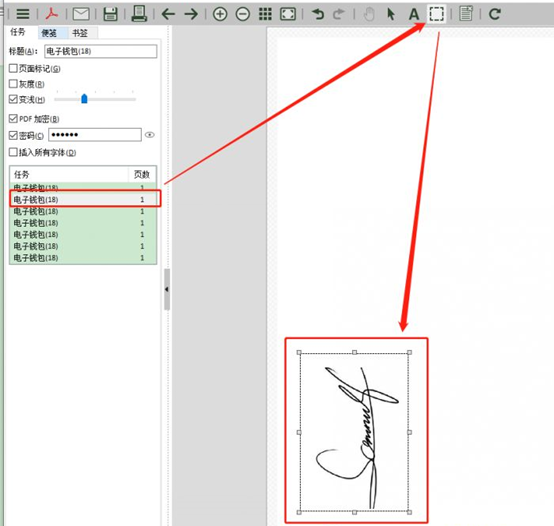This screenshot has height=526, width=554.
Task: Click the 变浅 lightness slider handle
Action: 84,99
